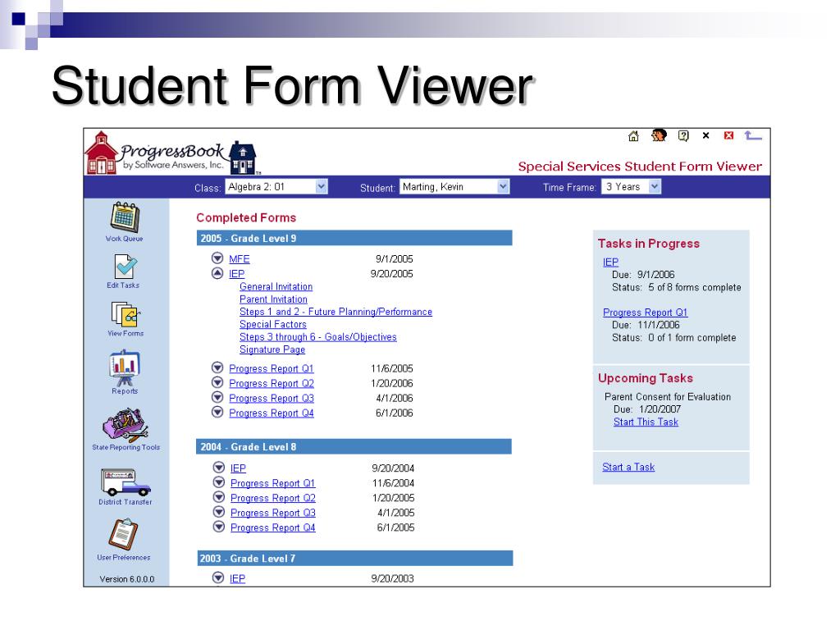This screenshot has width=840, height=630.
Task: Open the Parent Invitation form
Action: 273,299
